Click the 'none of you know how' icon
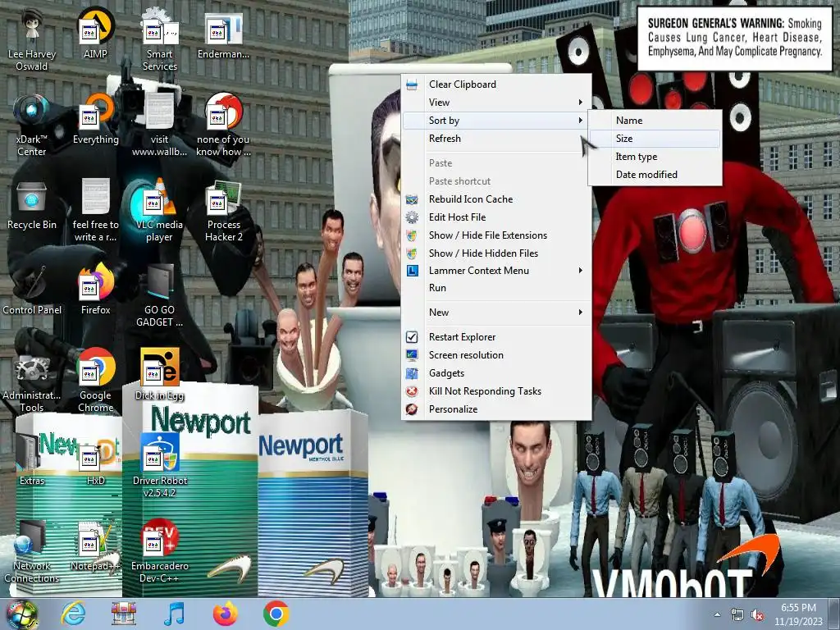The width and height of the screenshot is (840, 630). (x=223, y=126)
